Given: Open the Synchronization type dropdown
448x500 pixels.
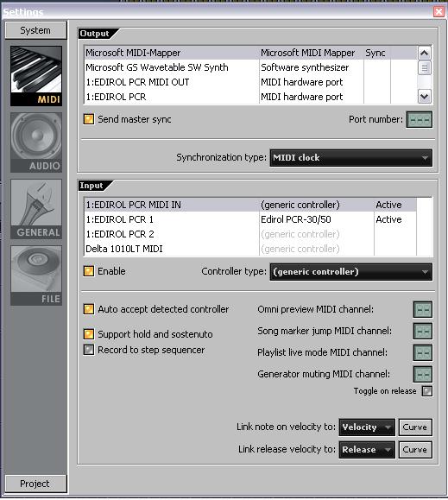Looking at the screenshot, I should click(350, 158).
